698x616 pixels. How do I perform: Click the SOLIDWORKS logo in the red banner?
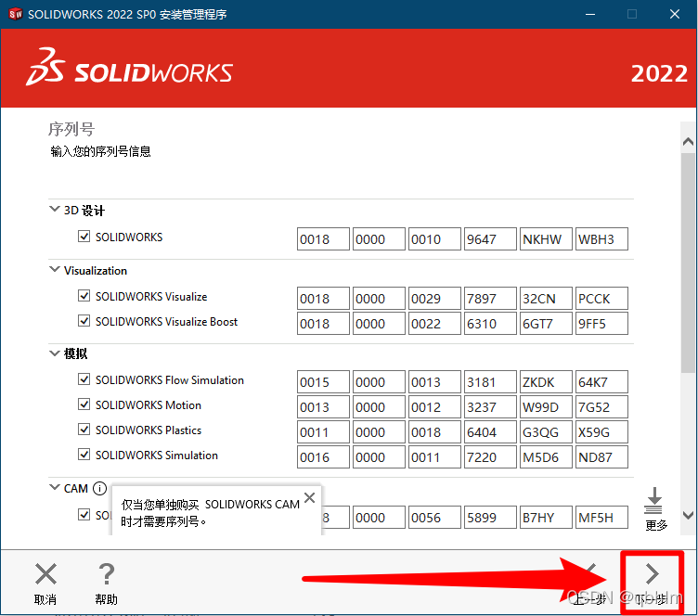[130, 67]
